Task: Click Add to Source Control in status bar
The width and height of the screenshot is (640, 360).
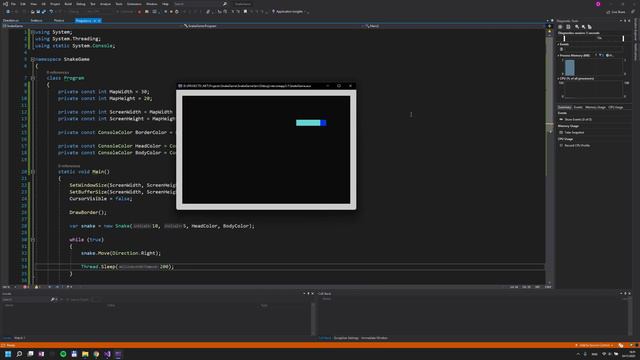Action: [x=594, y=345]
